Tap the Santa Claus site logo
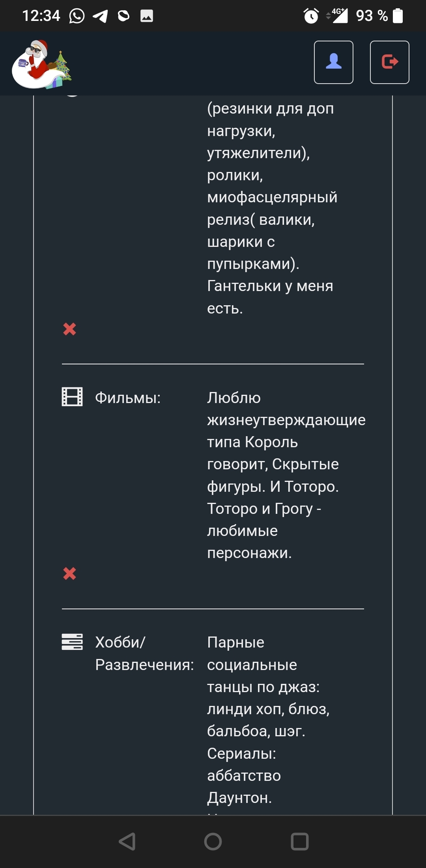 tap(42, 64)
